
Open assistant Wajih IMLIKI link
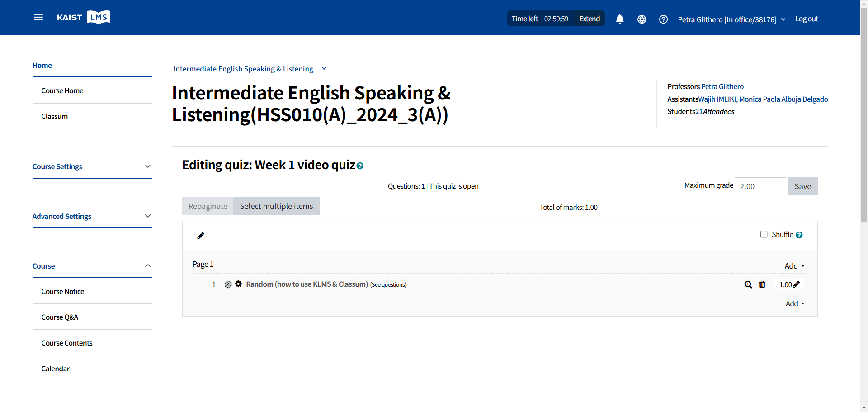(717, 99)
